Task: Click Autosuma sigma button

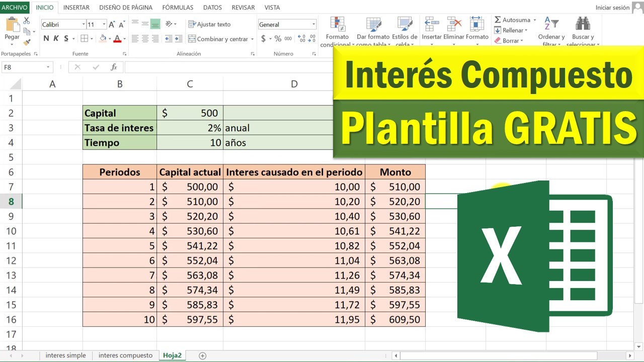Action: 512,20
